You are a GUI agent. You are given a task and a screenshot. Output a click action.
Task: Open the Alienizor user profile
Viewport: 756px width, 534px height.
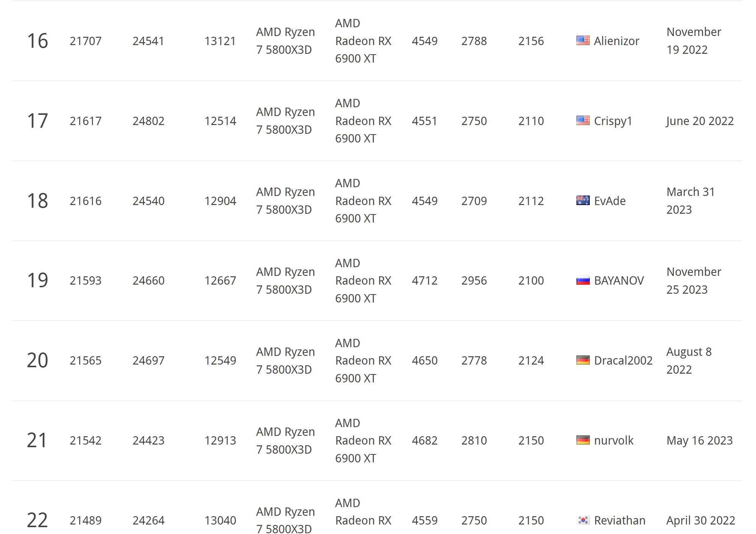point(616,41)
